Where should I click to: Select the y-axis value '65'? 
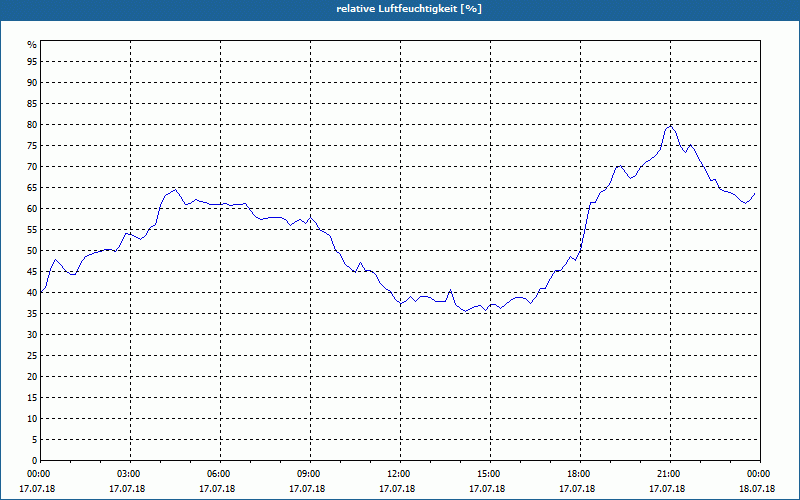point(32,188)
